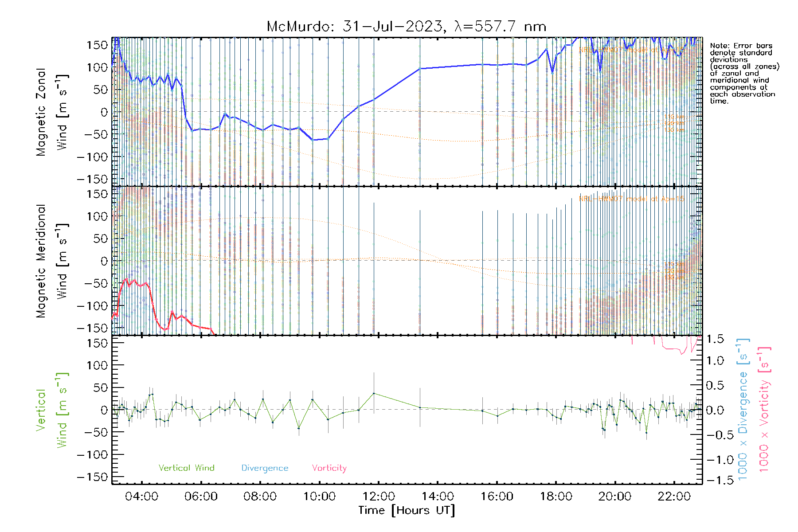Click the Magnetic Zonal Wind axis label
The height and width of the screenshot is (532, 798).
point(51,112)
